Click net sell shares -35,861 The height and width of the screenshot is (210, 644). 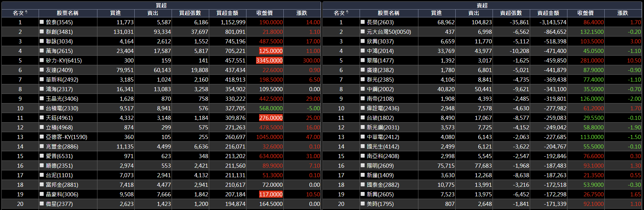[x=519, y=22]
